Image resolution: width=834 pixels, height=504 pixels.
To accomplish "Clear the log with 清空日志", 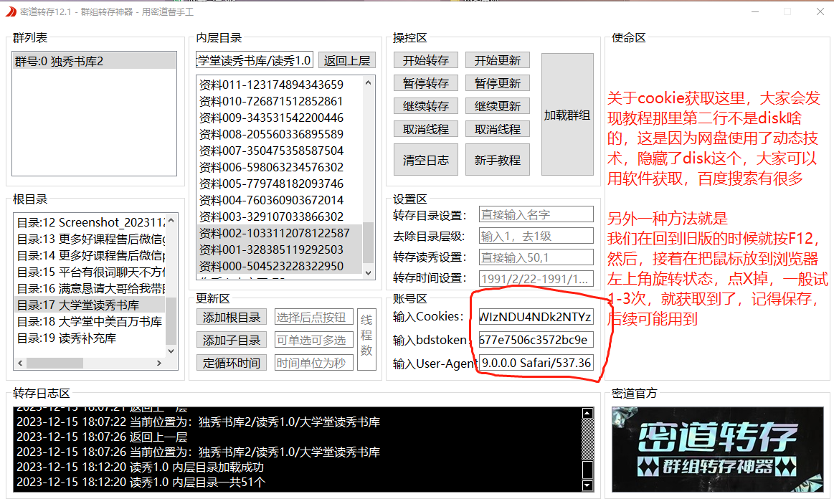I will 425,159.
